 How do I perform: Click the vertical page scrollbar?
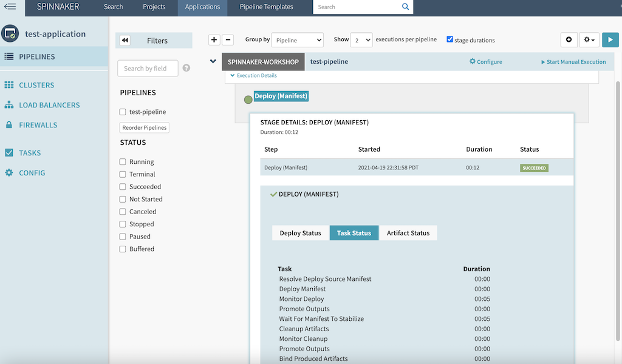[x=618, y=210]
